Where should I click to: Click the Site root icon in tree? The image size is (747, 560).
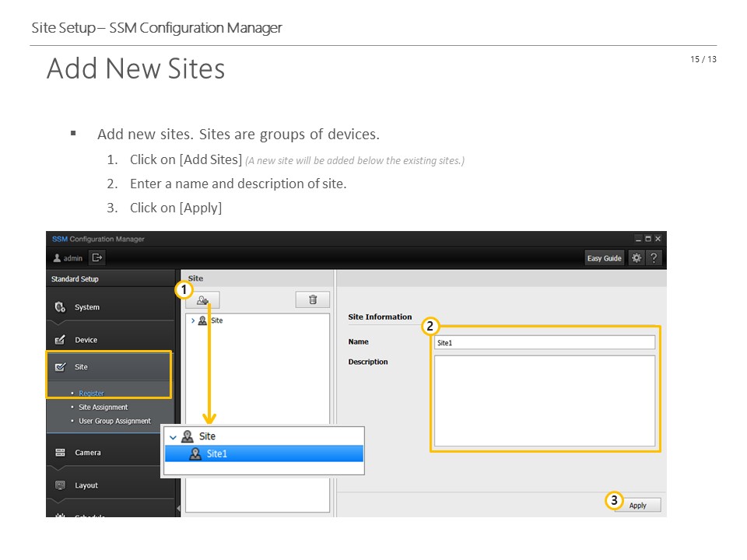[202, 320]
